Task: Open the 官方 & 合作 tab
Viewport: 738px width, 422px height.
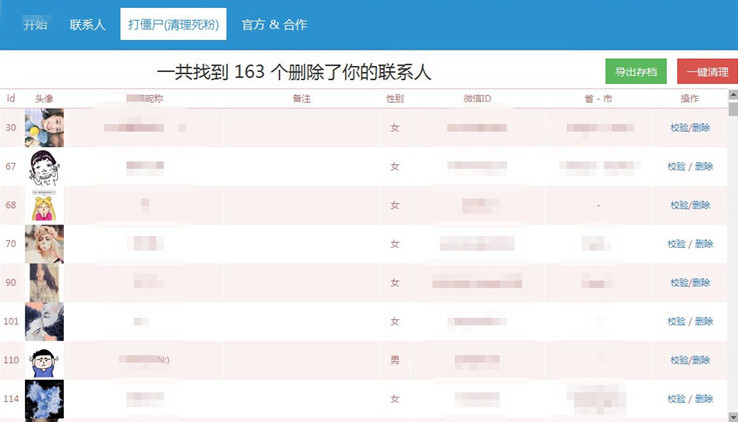Action: pyautogui.click(x=274, y=24)
